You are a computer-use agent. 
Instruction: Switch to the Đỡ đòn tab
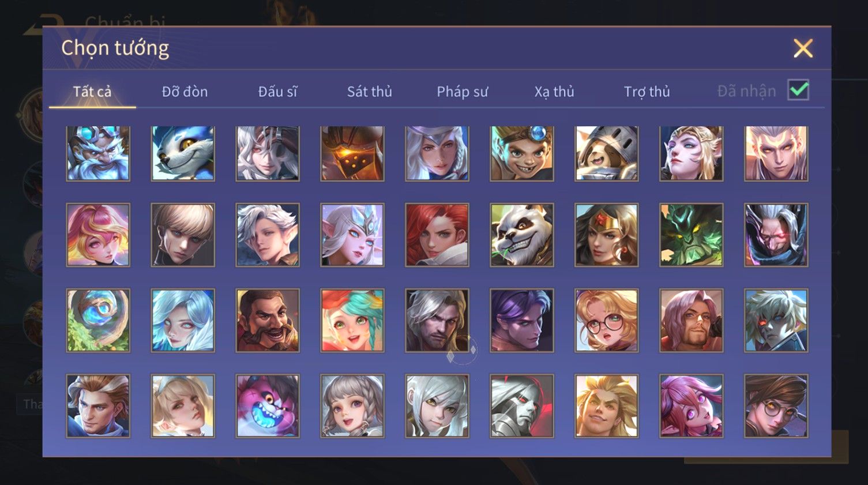coord(185,91)
